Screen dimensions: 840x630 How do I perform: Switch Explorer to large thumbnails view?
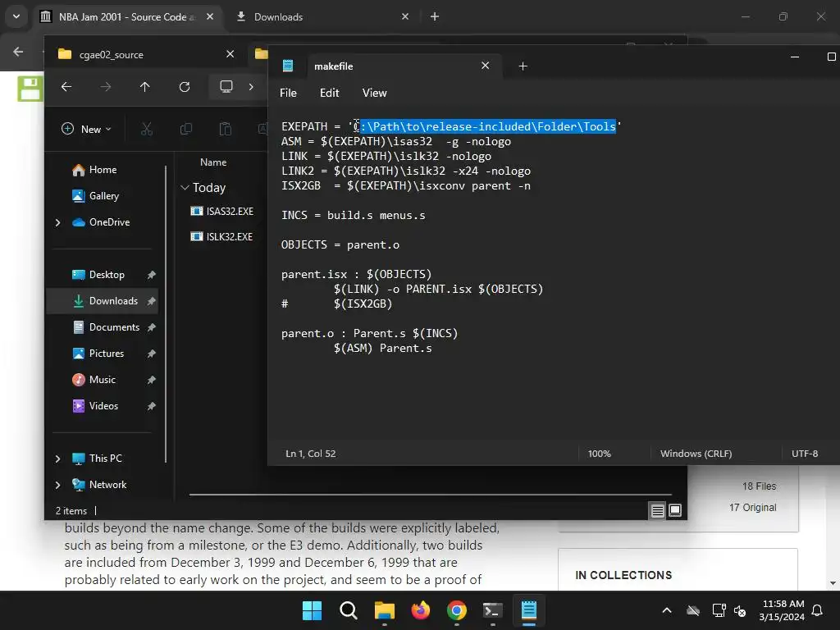pos(675,510)
